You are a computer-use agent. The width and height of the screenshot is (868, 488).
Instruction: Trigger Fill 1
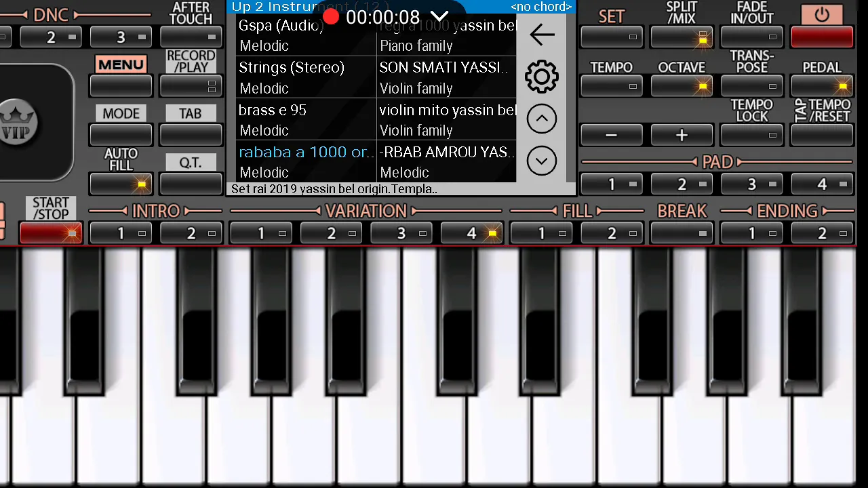click(542, 232)
